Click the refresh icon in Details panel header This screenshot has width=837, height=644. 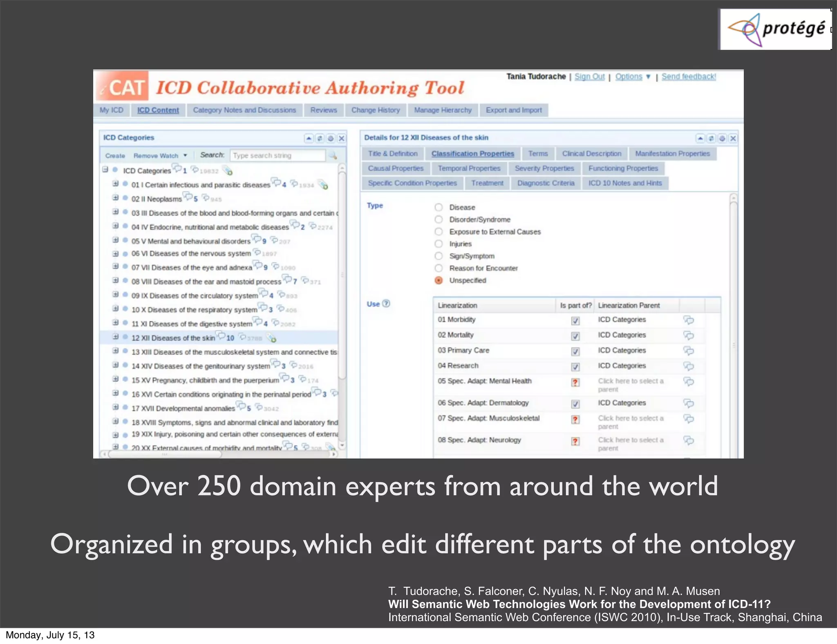711,138
